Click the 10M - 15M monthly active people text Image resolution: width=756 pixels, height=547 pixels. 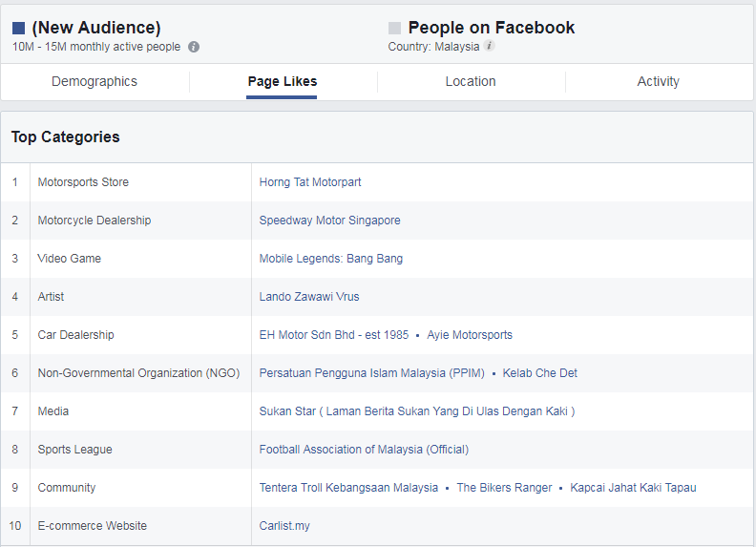pos(96,47)
